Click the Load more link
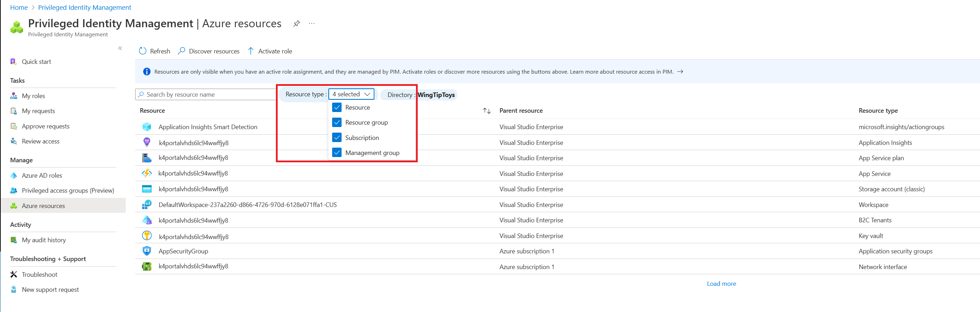 pos(721,283)
